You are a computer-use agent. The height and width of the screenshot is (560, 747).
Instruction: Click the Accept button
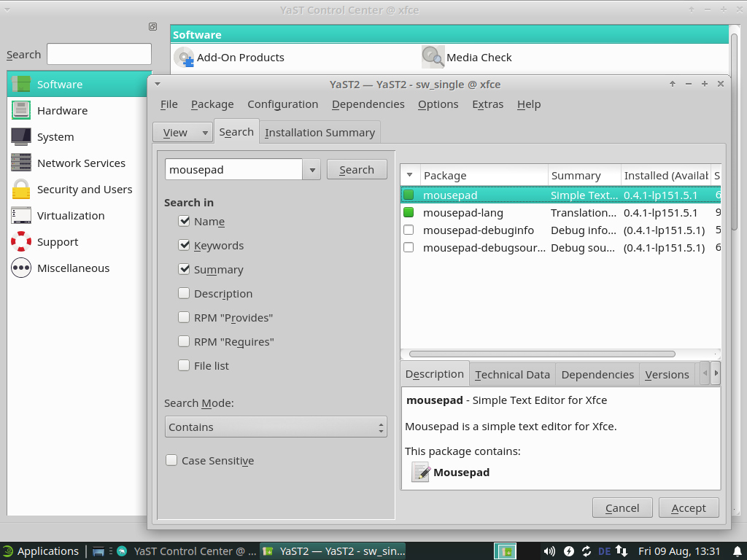pos(688,508)
